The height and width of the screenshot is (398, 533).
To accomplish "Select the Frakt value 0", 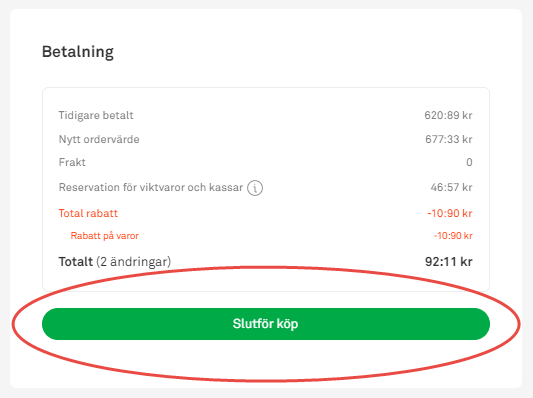I will [x=469, y=162].
